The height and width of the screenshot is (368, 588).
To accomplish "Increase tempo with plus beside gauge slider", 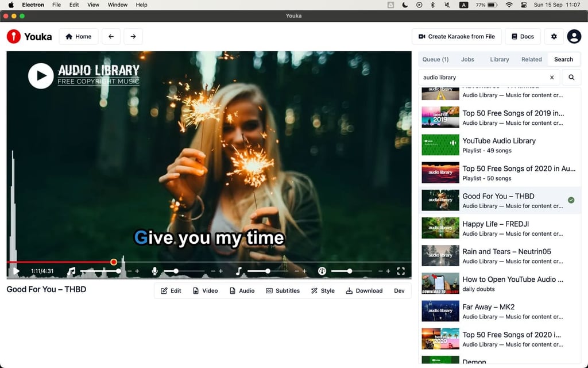I will coord(388,271).
